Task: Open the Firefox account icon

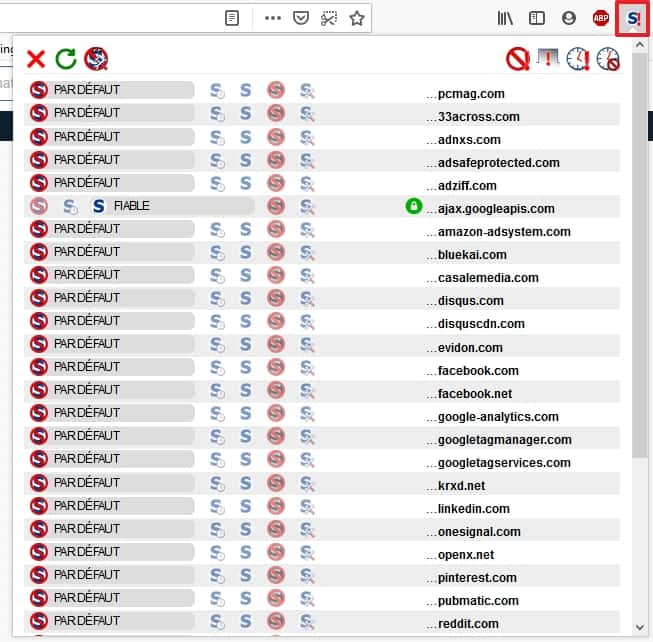Action: tap(568, 18)
